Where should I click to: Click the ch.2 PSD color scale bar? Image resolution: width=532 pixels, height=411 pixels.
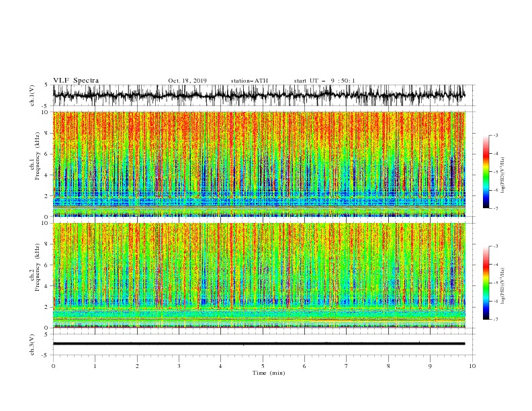click(x=486, y=283)
